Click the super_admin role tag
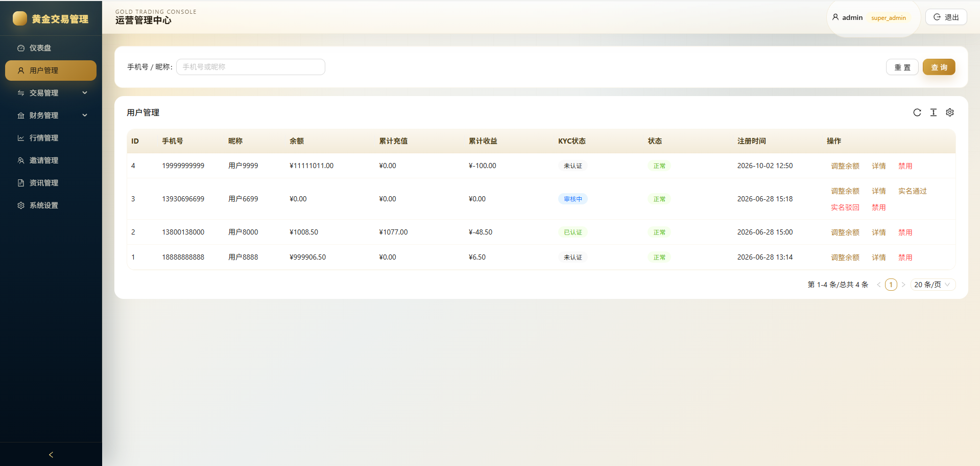Screen dimensions: 980x466 click(888, 18)
